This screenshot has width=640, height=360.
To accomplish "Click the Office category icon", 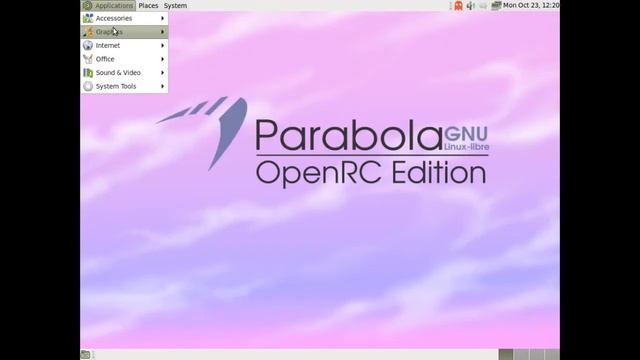I will click(x=88, y=59).
